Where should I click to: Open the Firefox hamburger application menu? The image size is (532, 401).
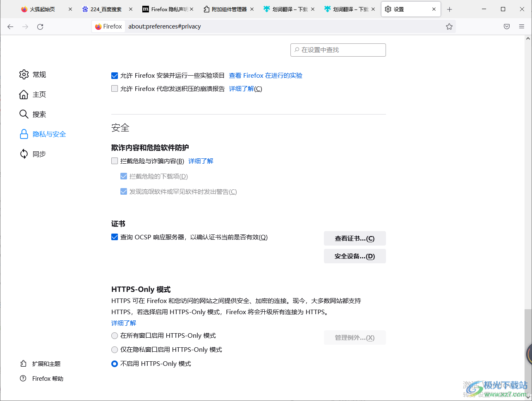tap(522, 26)
